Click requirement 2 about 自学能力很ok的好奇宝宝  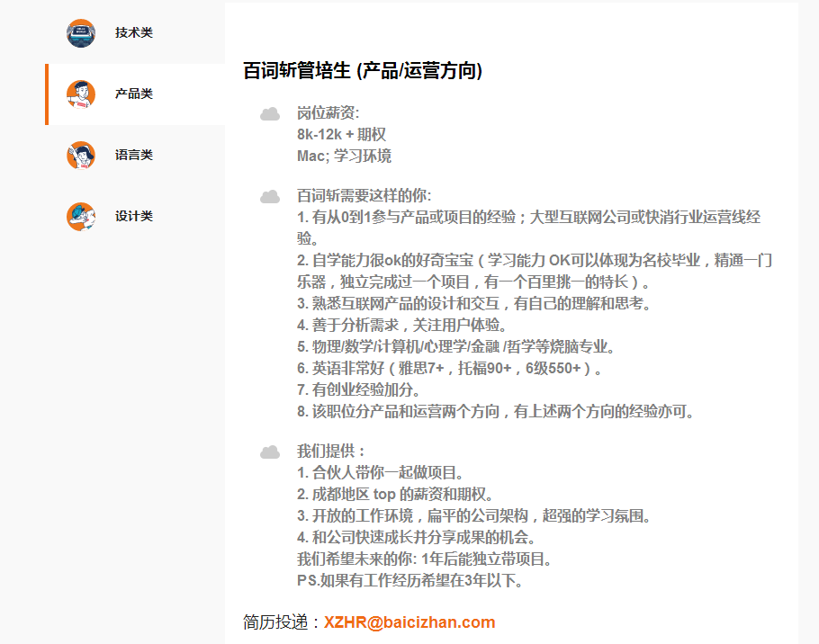[535, 271]
